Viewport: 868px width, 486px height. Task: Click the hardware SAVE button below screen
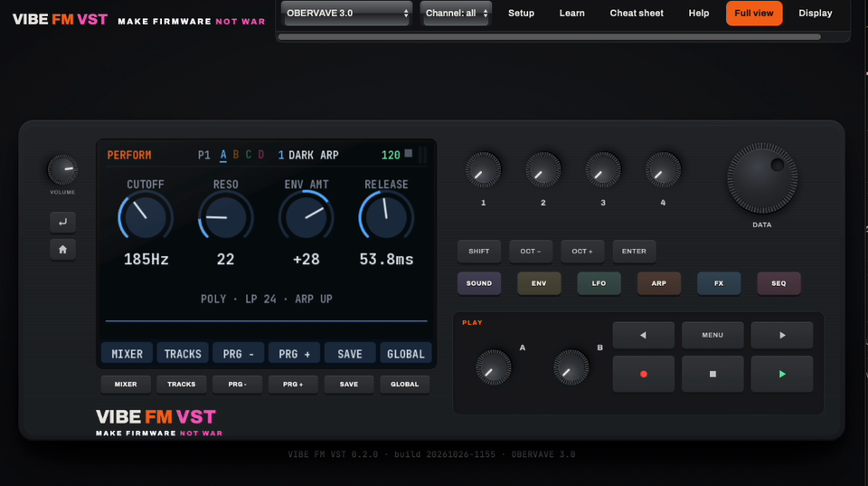coord(349,384)
